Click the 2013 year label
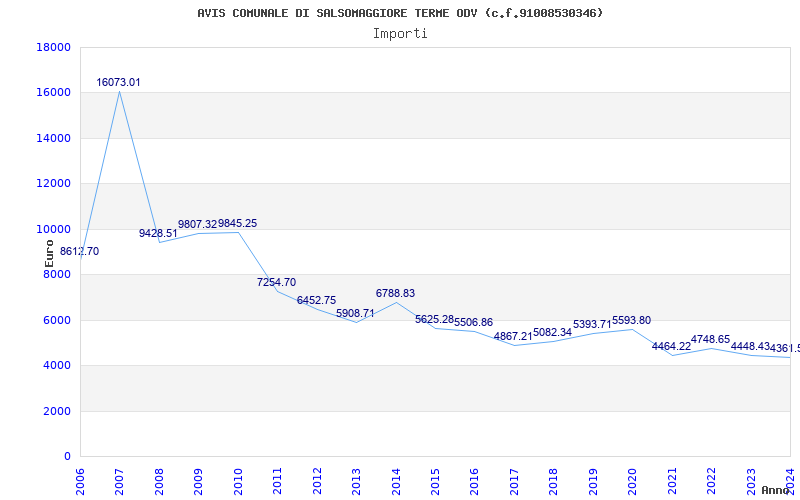 click(x=356, y=481)
